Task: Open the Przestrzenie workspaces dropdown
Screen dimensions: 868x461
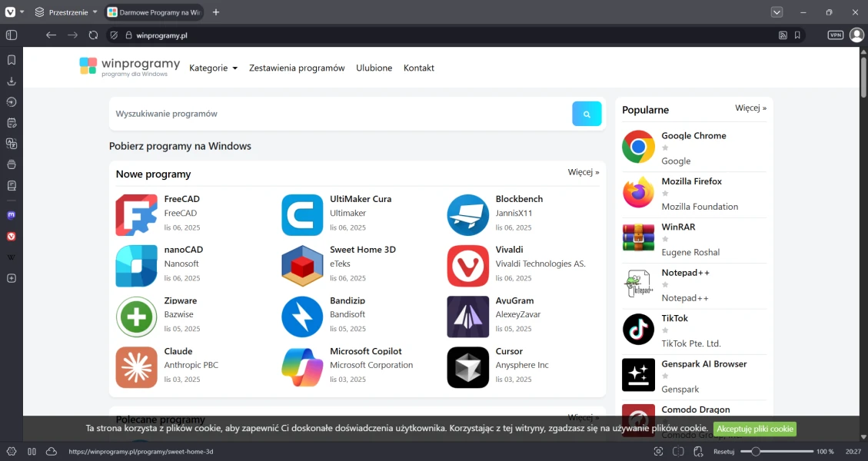Action: click(66, 12)
